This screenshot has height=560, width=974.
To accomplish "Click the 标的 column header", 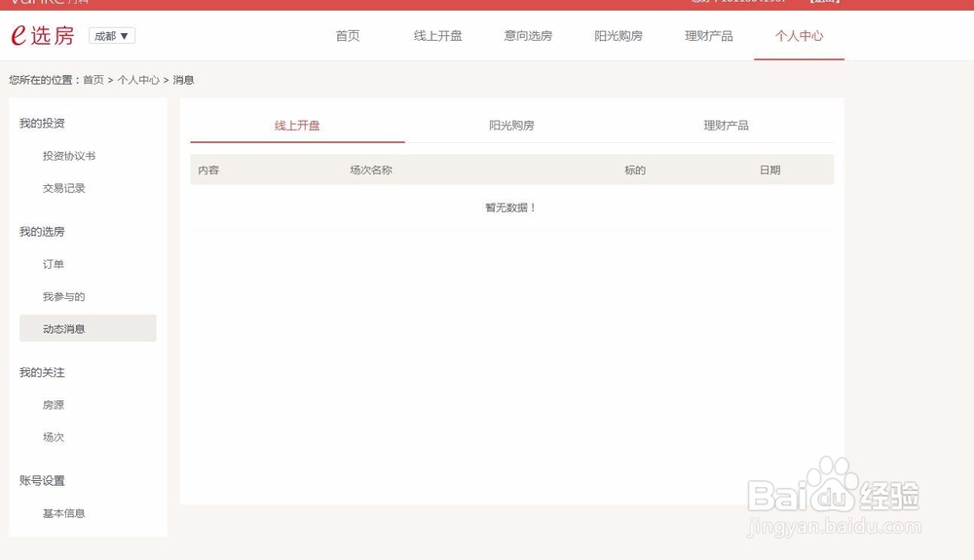I will click(635, 170).
